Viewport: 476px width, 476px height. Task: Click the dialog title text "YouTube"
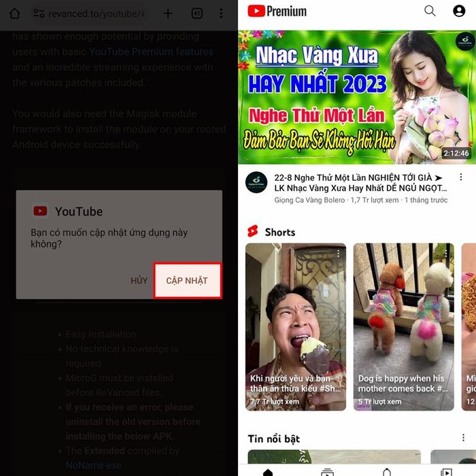[x=79, y=211]
